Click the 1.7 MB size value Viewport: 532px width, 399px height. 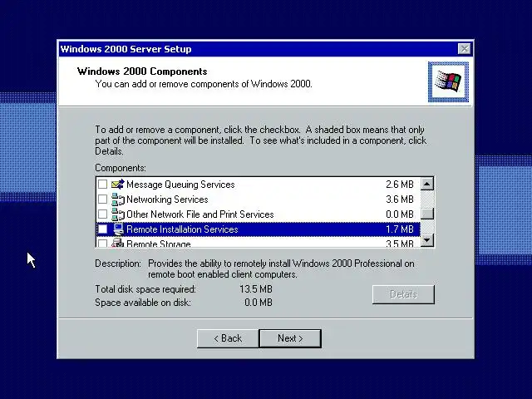coord(400,229)
